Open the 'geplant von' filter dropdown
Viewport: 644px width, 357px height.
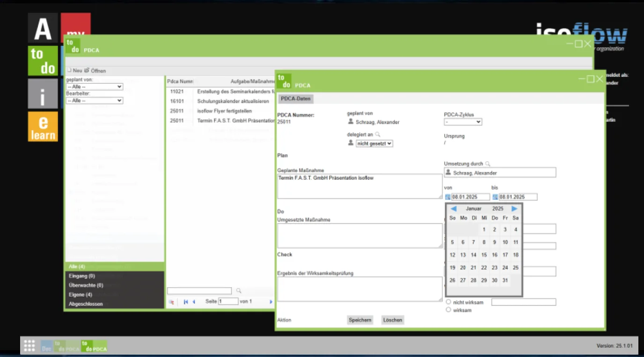95,87
